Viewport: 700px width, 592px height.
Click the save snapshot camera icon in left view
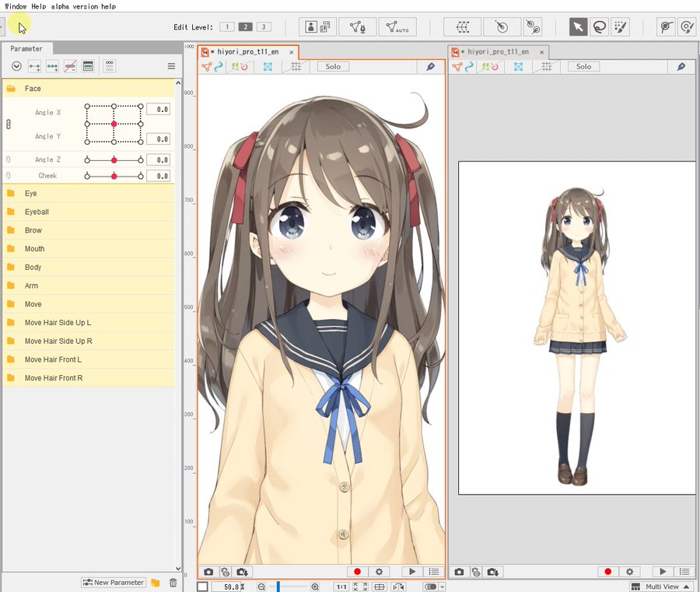click(x=242, y=572)
